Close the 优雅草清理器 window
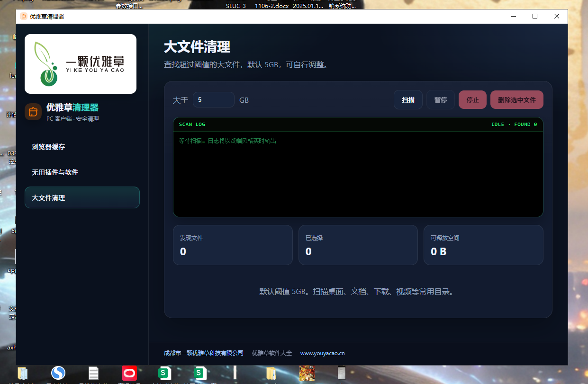 point(557,16)
